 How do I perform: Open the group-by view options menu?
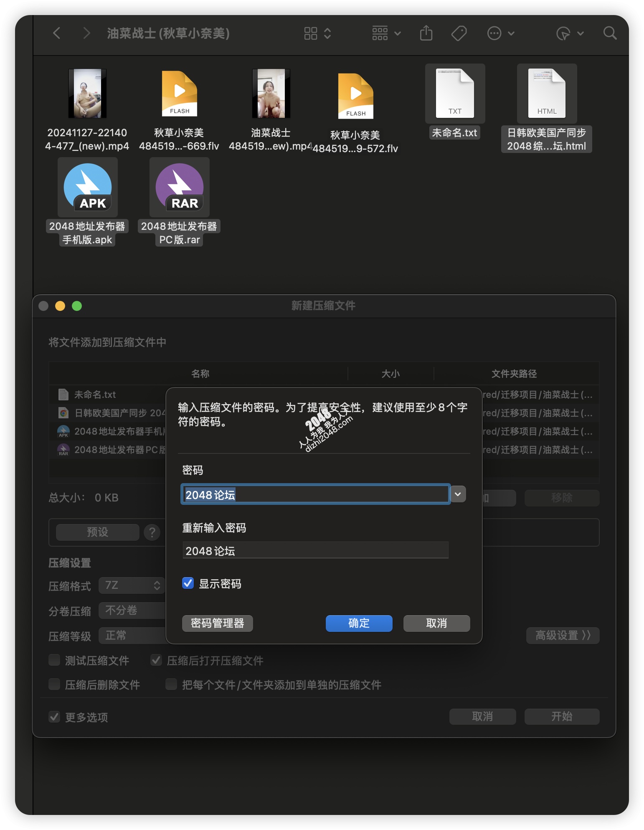click(385, 33)
